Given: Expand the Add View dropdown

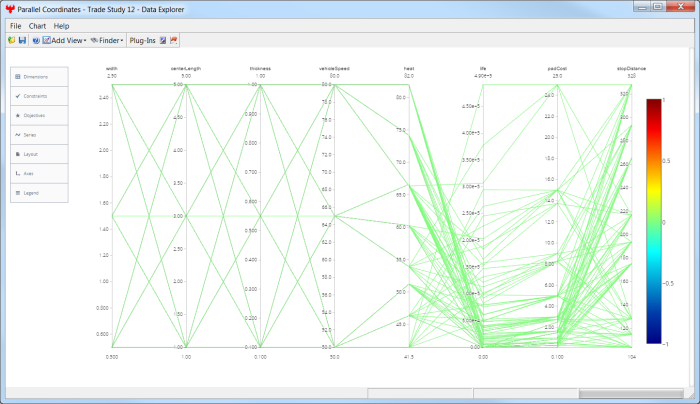Looking at the screenshot, I should tap(66, 40).
